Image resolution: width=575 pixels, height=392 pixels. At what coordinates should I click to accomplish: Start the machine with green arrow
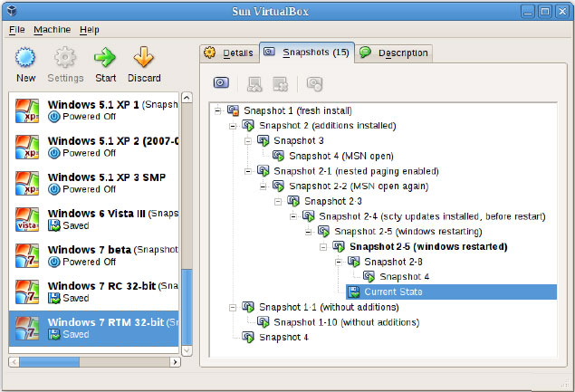click(105, 57)
